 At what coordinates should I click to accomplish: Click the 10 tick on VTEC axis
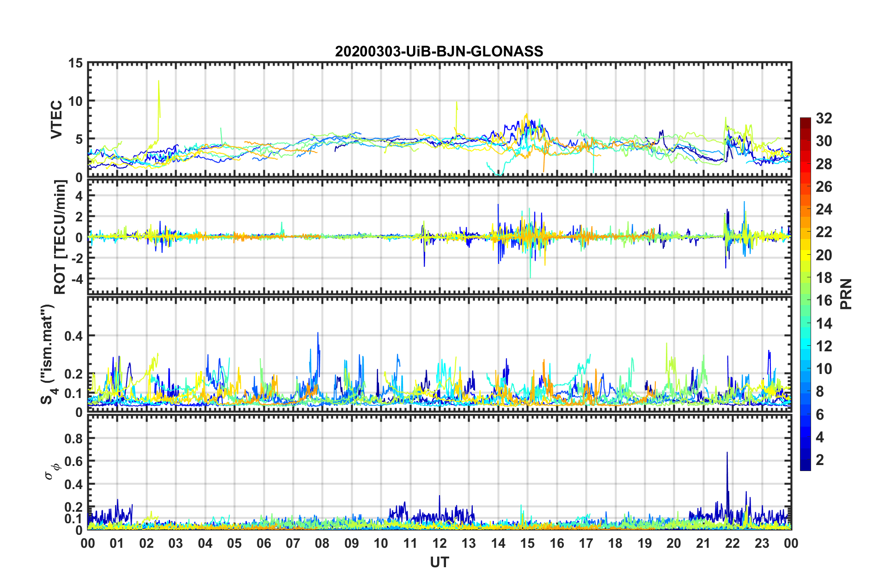[x=75, y=101]
